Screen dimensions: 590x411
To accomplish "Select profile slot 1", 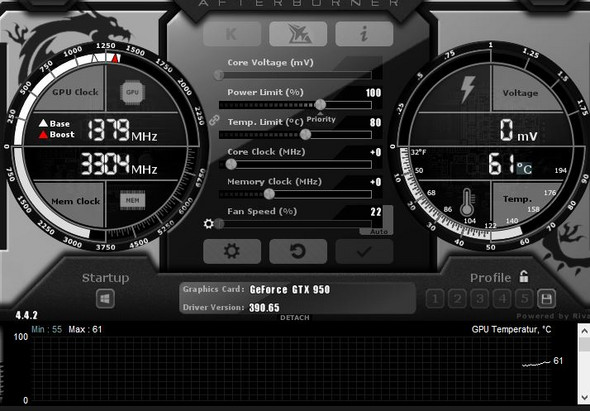I will [435, 299].
